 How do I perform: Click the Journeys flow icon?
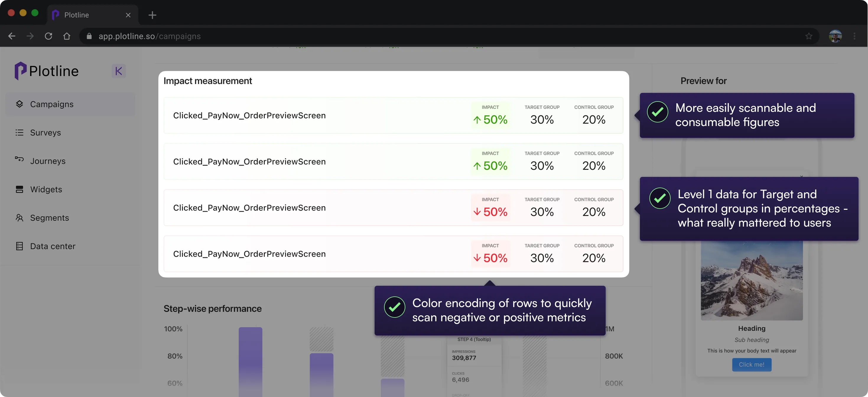19,159
